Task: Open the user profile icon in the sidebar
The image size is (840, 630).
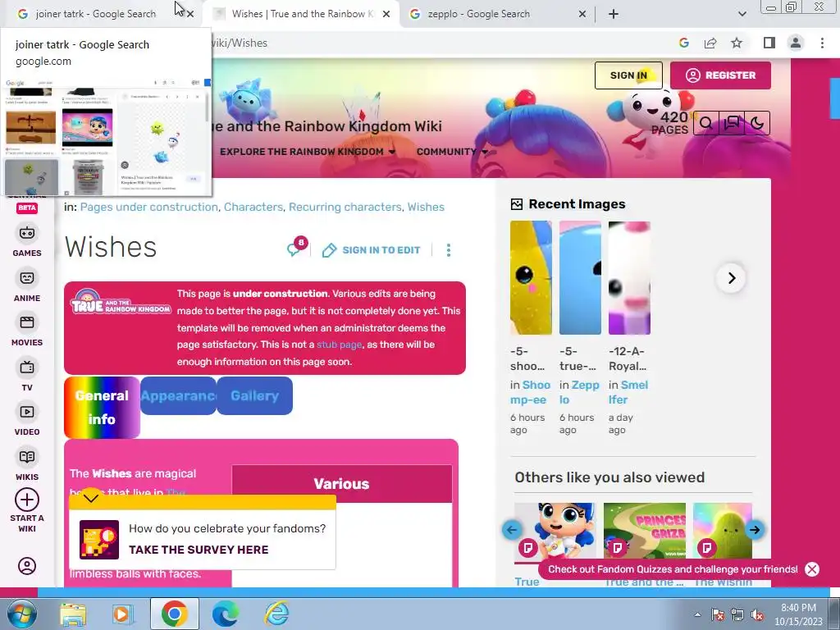Action: point(27,566)
